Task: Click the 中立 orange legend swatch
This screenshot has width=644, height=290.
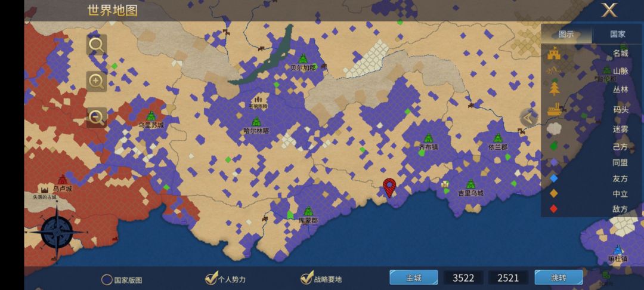Action: [x=554, y=193]
